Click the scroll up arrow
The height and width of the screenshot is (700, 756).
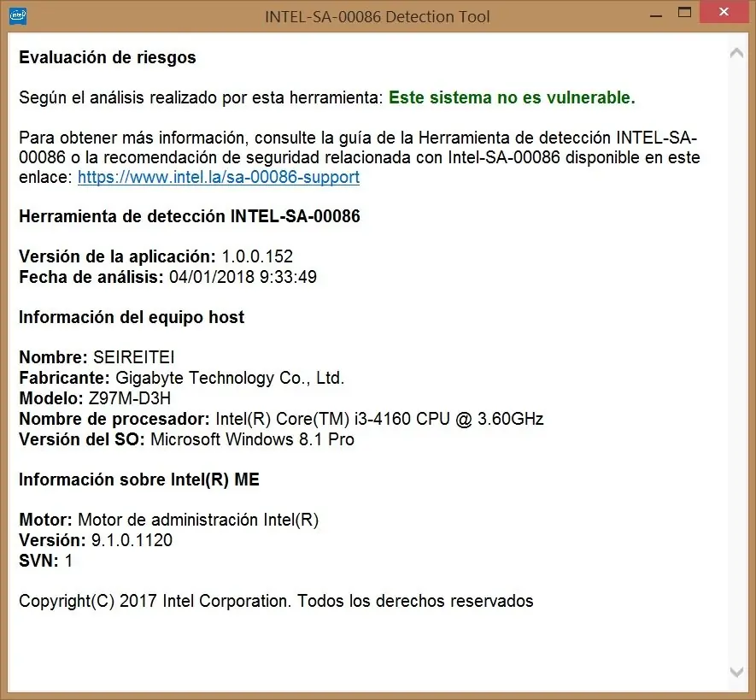[x=736, y=53]
